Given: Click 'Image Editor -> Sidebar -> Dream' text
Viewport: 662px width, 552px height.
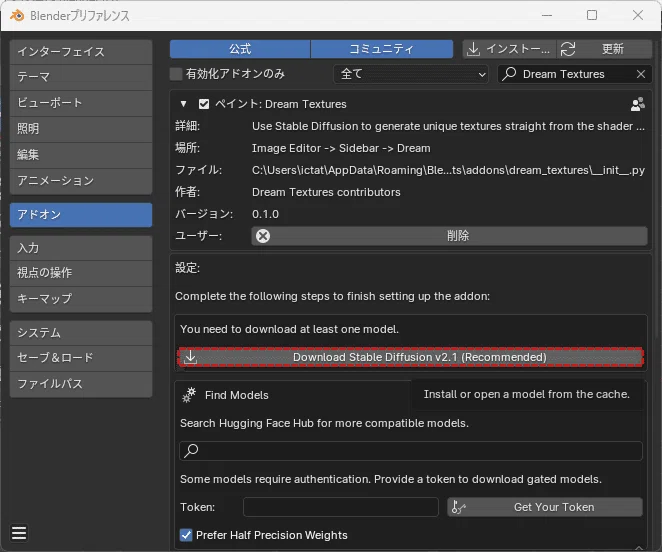Looking at the screenshot, I should pyautogui.click(x=341, y=148).
